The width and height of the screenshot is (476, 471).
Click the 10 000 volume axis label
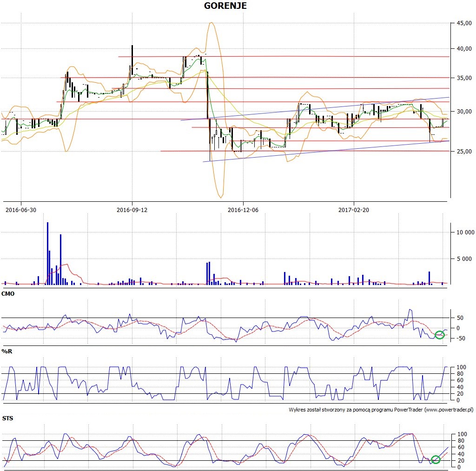[x=465, y=232]
